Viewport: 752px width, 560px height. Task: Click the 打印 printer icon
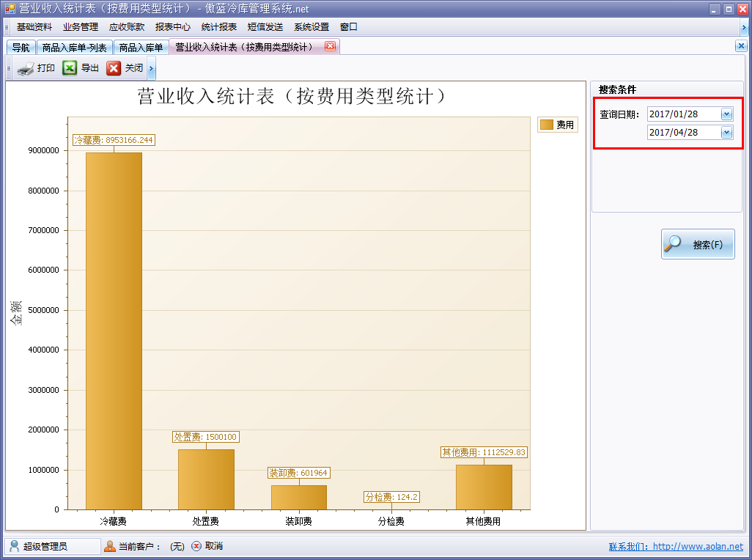point(24,67)
